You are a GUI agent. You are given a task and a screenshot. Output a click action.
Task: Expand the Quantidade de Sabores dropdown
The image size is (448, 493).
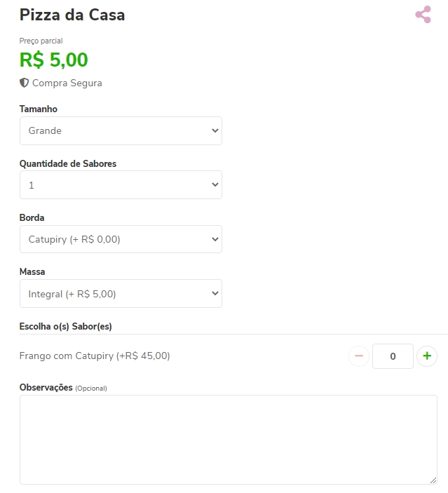121,185
